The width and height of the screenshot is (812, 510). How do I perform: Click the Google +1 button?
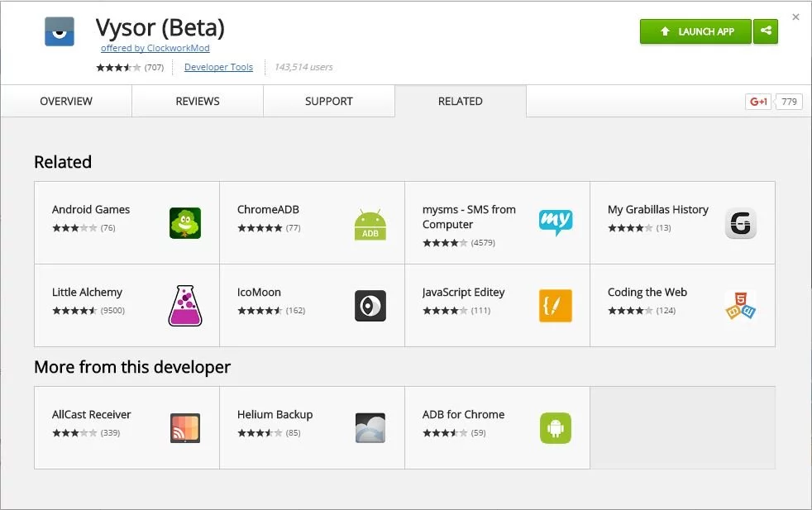click(x=758, y=102)
